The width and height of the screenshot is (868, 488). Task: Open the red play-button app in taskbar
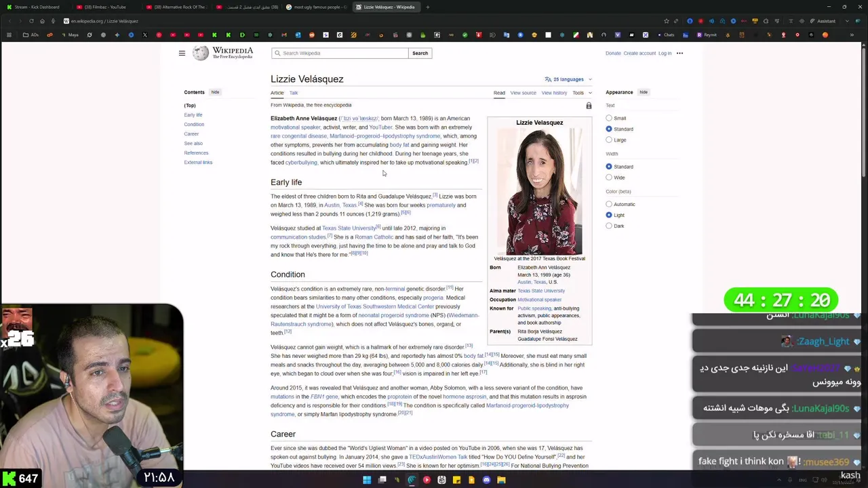pyautogui.click(x=427, y=480)
